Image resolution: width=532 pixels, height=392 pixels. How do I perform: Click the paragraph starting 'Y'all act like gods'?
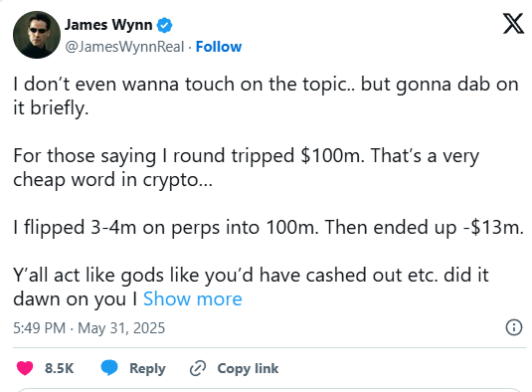(x=251, y=287)
